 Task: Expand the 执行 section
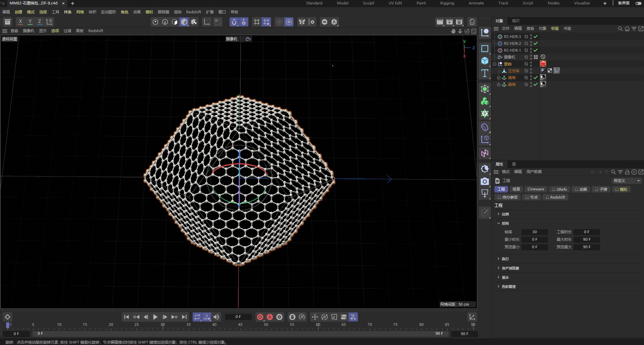click(498, 259)
